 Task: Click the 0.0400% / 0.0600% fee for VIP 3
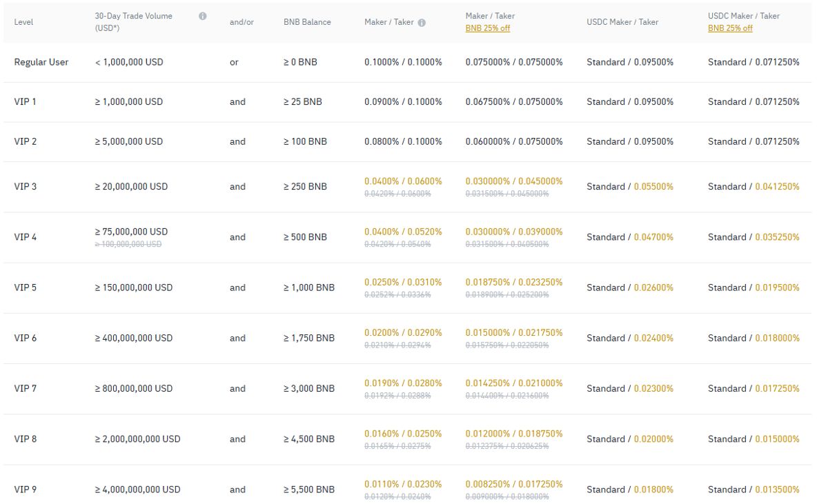[403, 181]
